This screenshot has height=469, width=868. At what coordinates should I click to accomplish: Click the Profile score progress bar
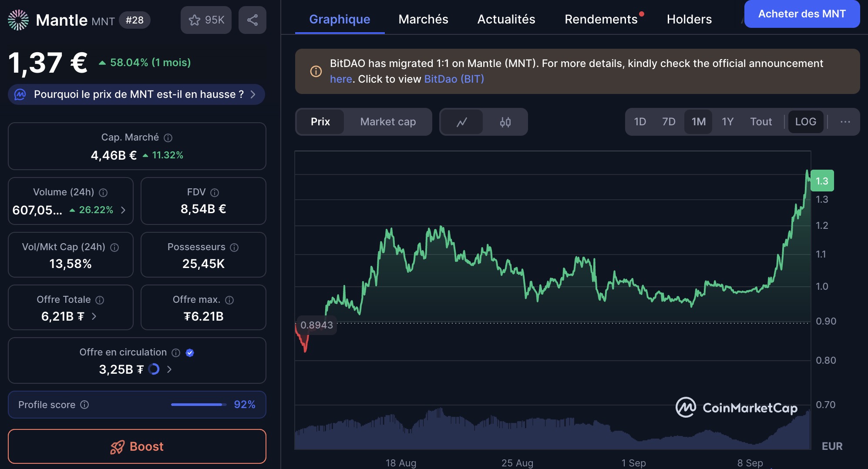(x=198, y=405)
